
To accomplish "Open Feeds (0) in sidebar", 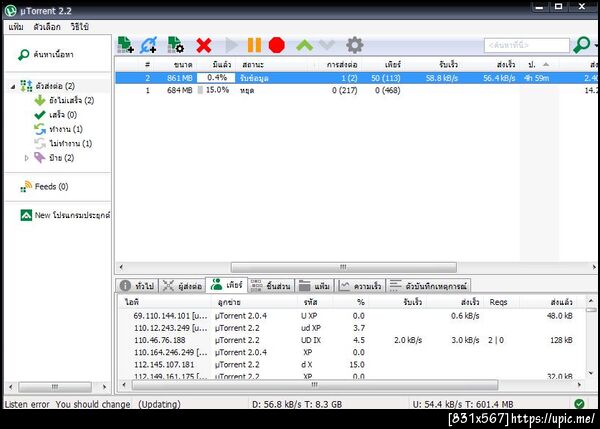I will pyautogui.click(x=44, y=186).
